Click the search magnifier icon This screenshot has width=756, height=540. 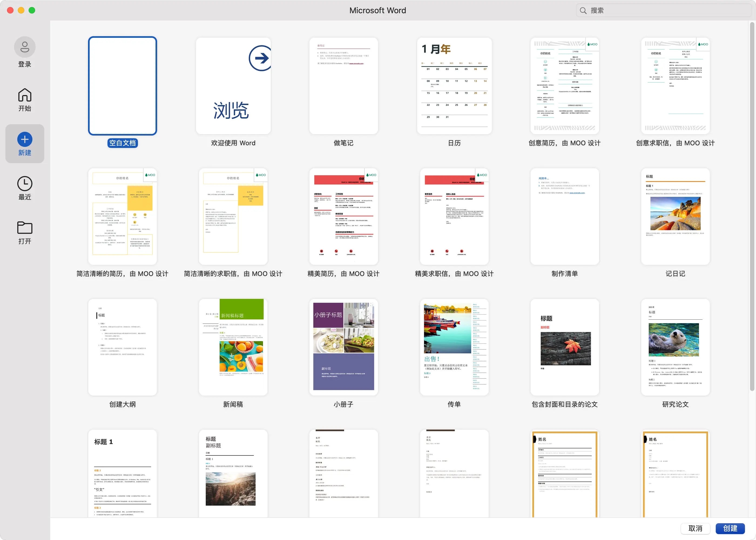tap(583, 11)
